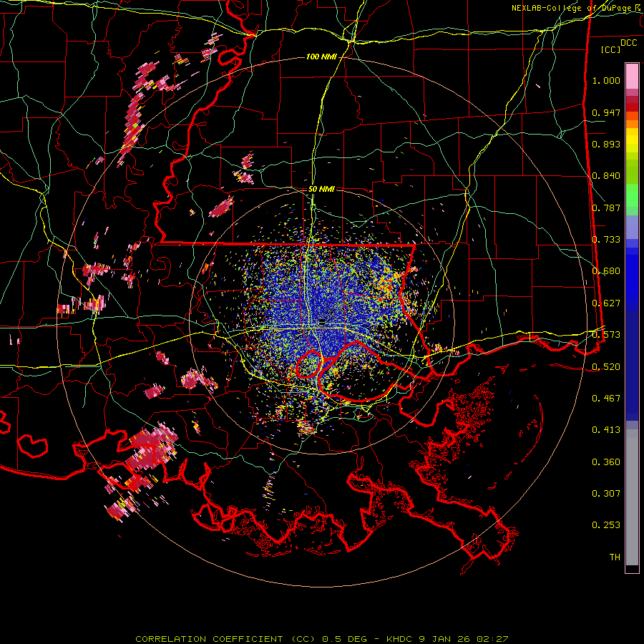Click the bright green segment of color bar

point(632,195)
